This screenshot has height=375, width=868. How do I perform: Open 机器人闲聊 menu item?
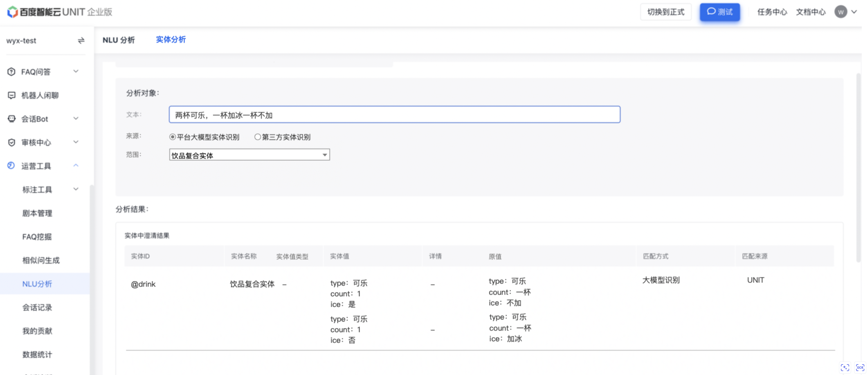40,95
